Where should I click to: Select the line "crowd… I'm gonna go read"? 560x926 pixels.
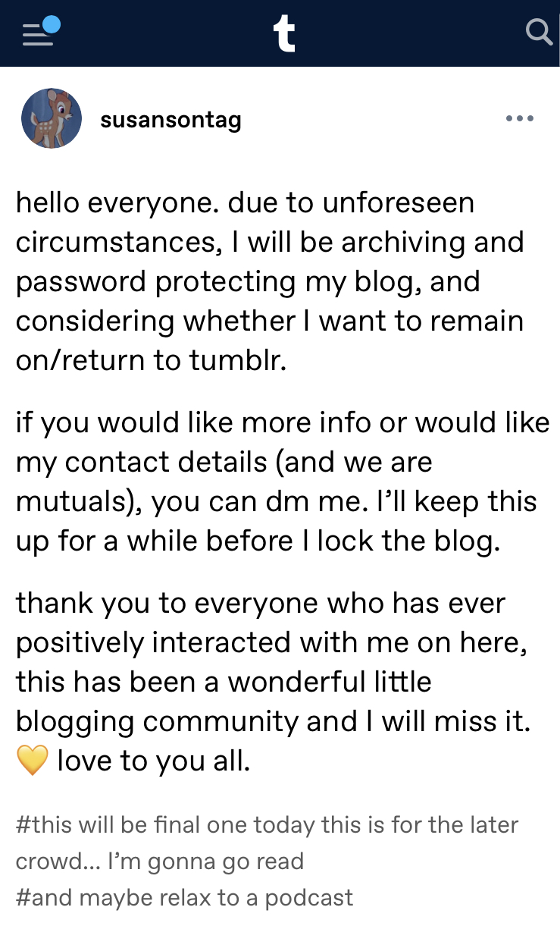(x=160, y=862)
